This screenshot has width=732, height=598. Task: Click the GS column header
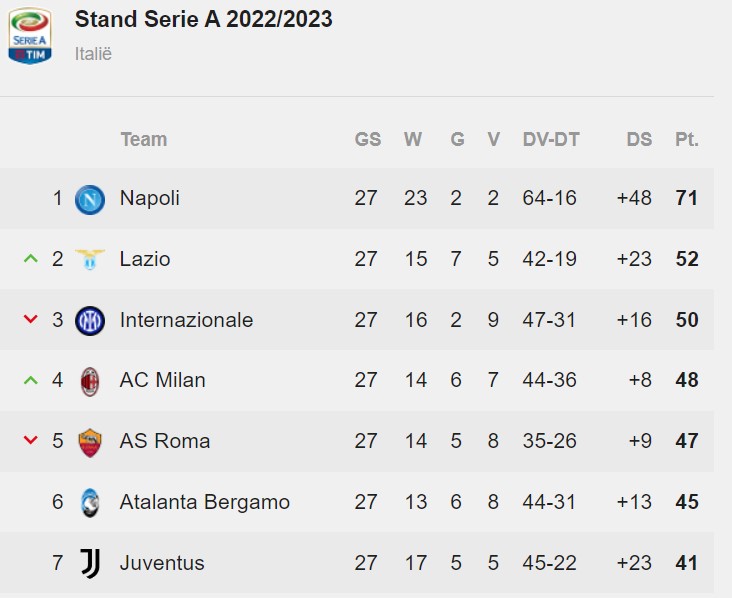pos(368,139)
